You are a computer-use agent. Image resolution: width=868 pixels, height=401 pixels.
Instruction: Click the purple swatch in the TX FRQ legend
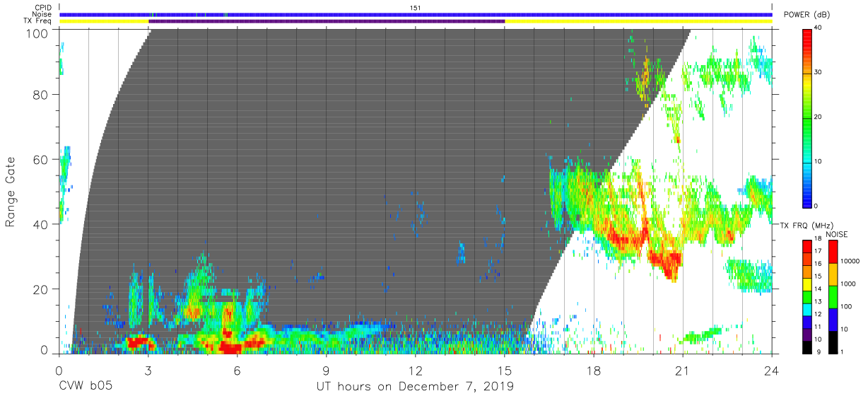tap(807, 335)
